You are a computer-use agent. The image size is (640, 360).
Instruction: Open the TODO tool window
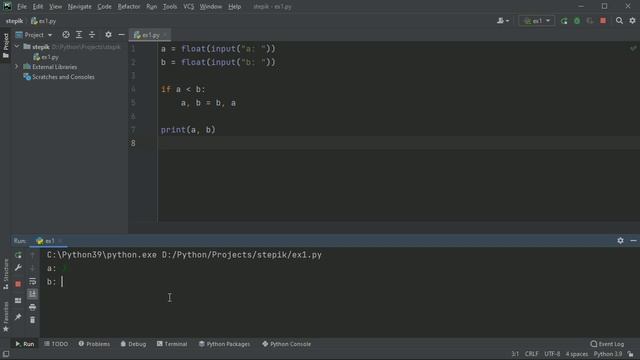point(56,344)
